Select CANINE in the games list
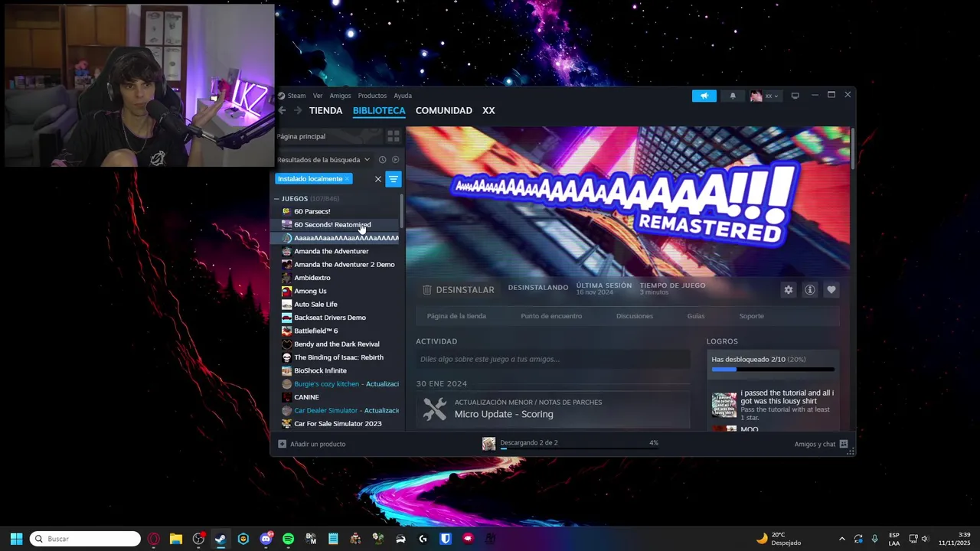Image resolution: width=980 pixels, height=551 pixels. click(306, 397)
